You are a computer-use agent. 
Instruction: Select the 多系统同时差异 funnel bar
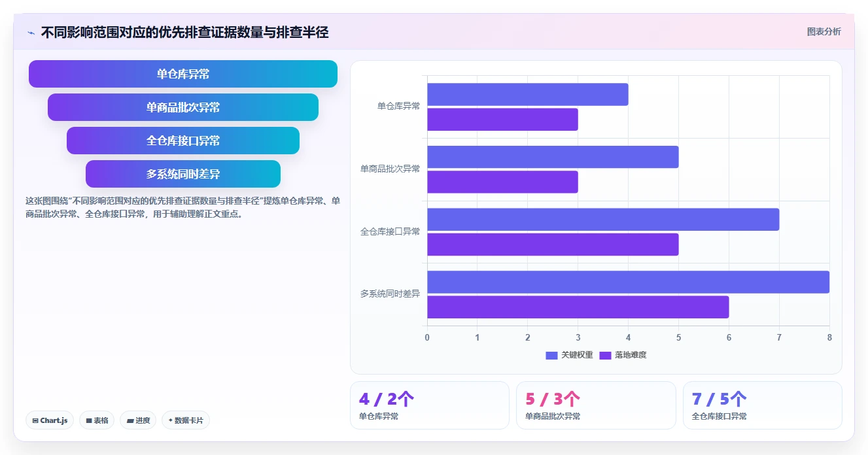click(x=183, y=174)
